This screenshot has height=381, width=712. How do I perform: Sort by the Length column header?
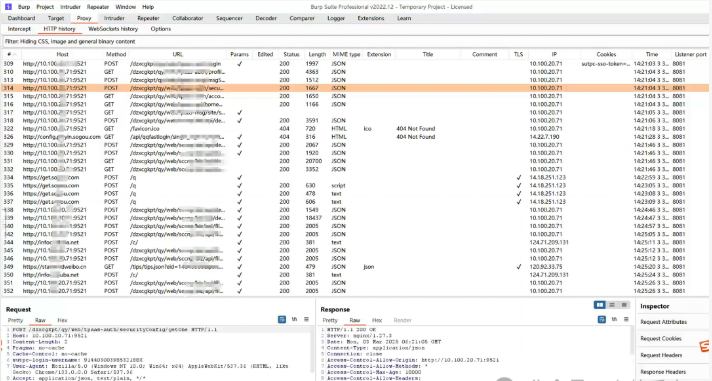pyautogui.click(x=317, y=54)
